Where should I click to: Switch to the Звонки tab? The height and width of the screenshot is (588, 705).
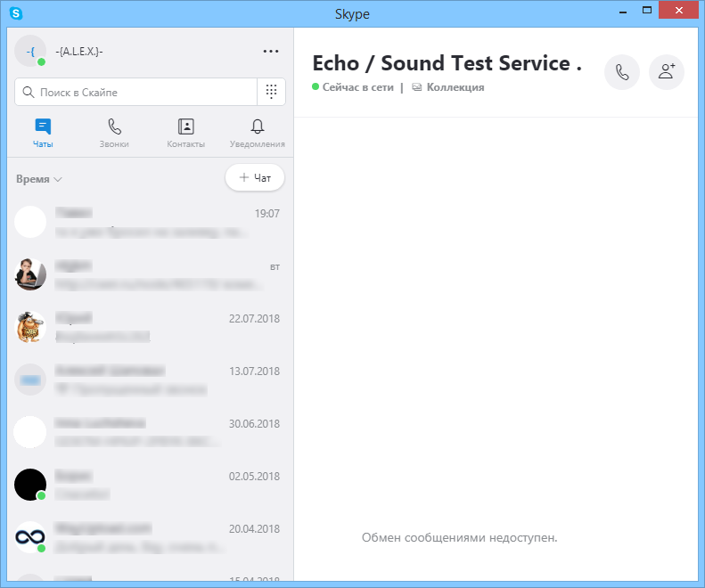pos(114,133)
